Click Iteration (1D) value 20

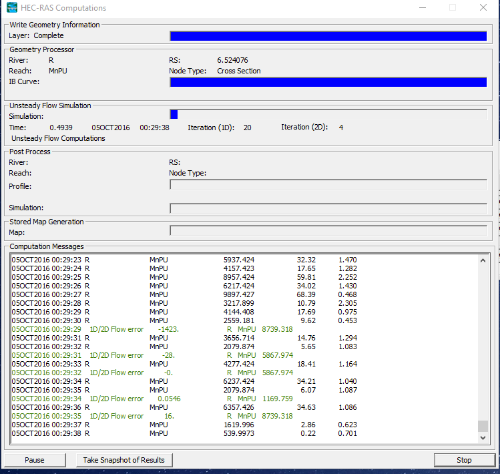pyautogui.click(x=247, y=127)
